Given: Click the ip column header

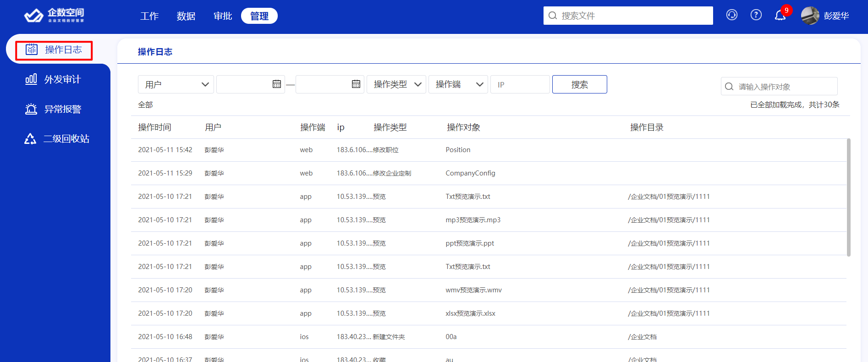Looking at the screenshot, I should click(x=341, y=127).
